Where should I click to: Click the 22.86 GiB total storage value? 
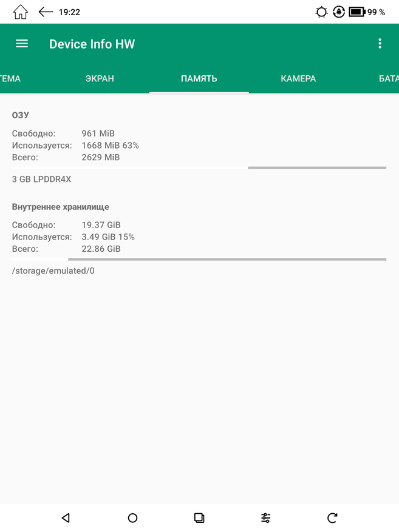pyautogui.click(x=101, y=249)
